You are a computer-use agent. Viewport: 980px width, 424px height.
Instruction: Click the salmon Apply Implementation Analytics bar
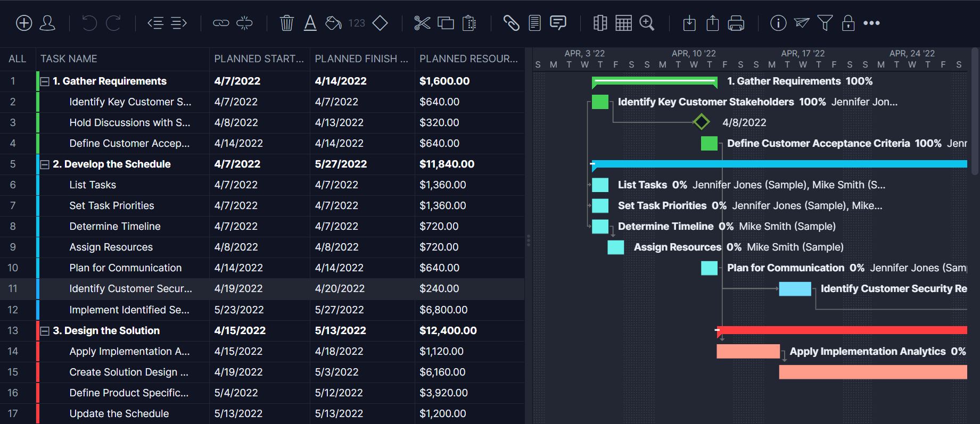click(x=747, y=351)
